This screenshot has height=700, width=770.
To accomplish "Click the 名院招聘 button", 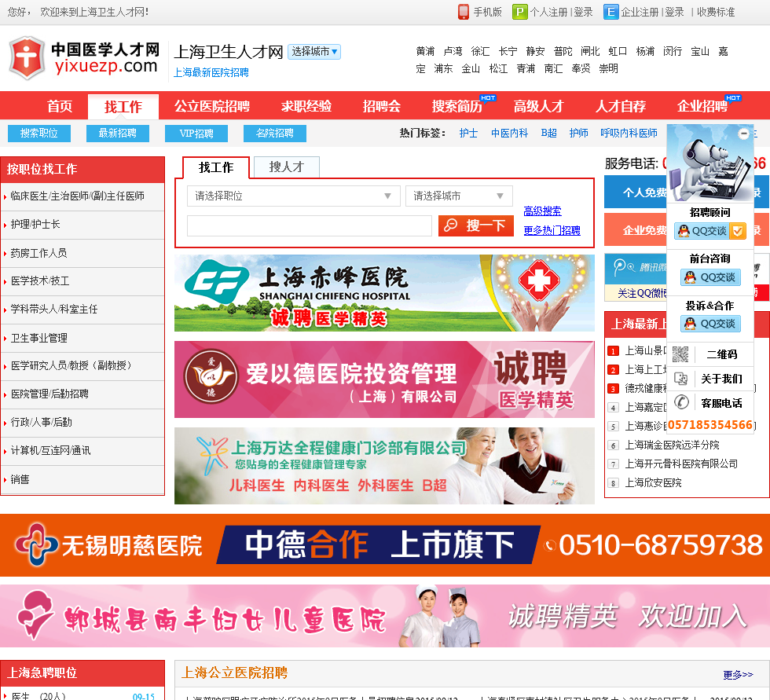I will click(x=274, y=133).
